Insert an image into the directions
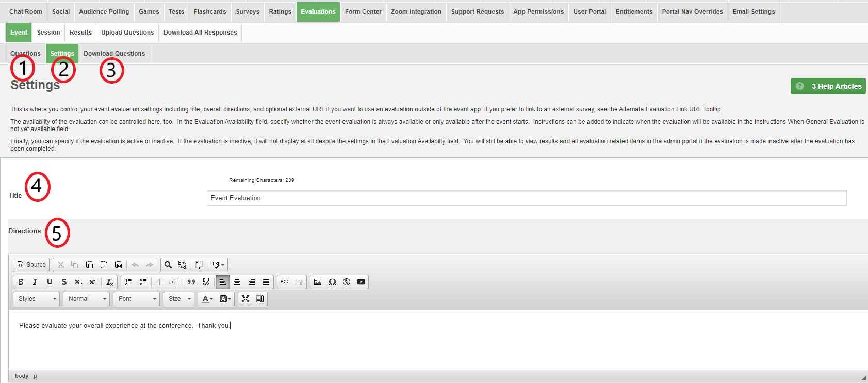The width and height of the screenshot is (868, 383). 318,282
